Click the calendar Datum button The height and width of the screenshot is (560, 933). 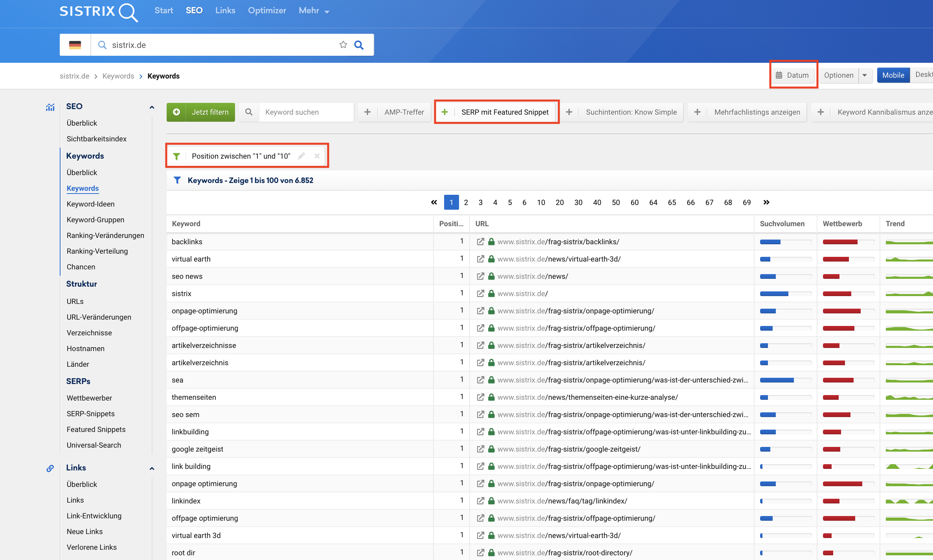(x=792, y=75)
